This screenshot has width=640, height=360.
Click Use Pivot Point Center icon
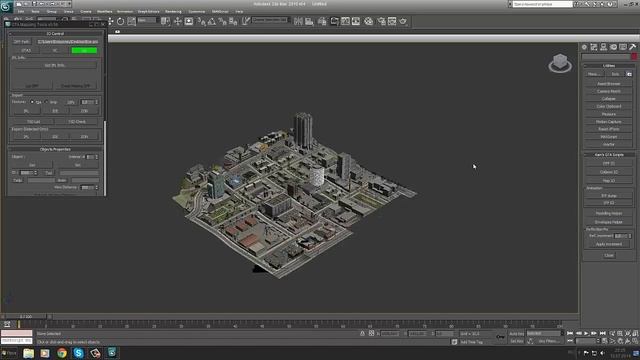[165, 22]
